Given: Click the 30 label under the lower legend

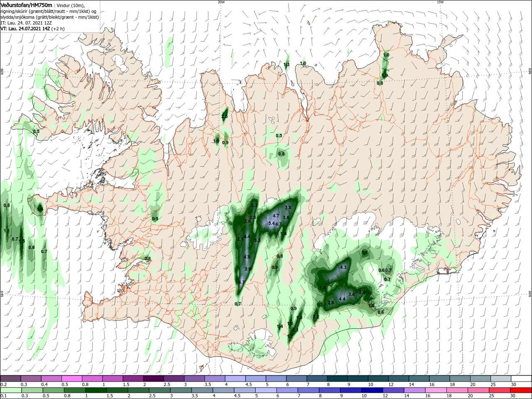Looking at the screenshot, I should point(514,396).
